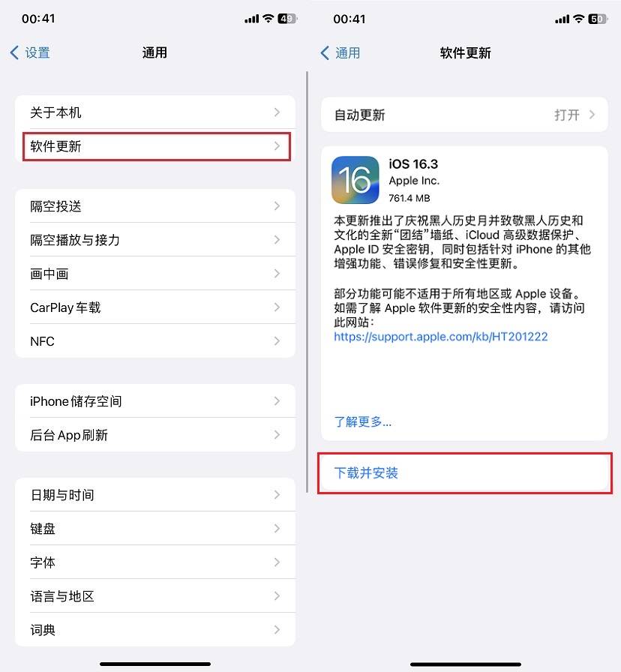This screenshot has height=672, width=621.
Task: Tap 下载并安装 button
Action: (x=464, y=473)
